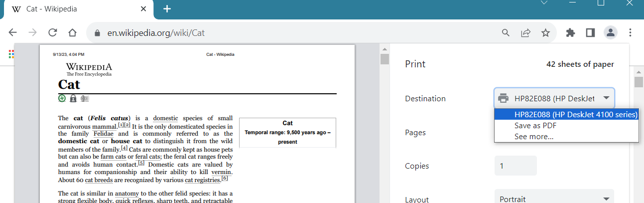
Task: Click the feral cats link
Action: tap(148, 157)
